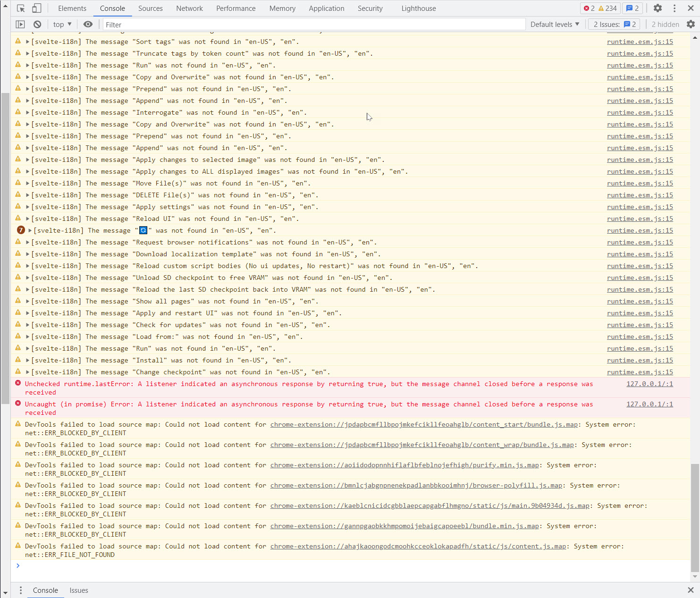700x598 pixels.
Task: Clear the console using the clear icon
Action: (37, 24)
